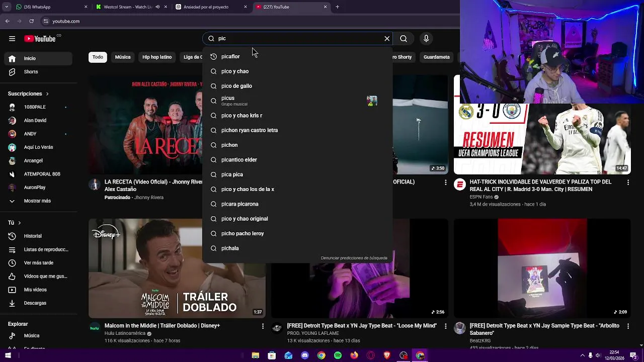Screen dimensions: 644x362
Task: Open Historial in the sidebar
Action: point(38,236)
